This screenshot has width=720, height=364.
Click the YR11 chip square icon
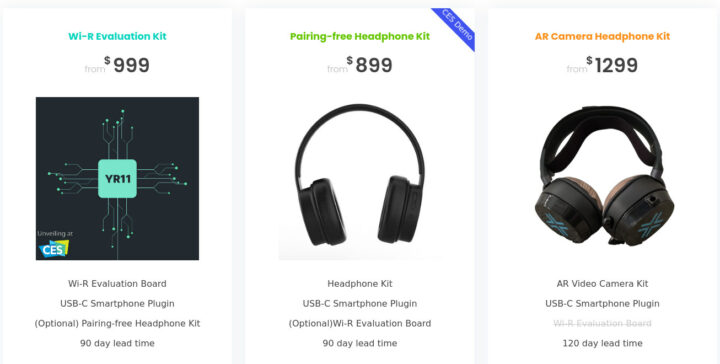[x=117, y=179]
